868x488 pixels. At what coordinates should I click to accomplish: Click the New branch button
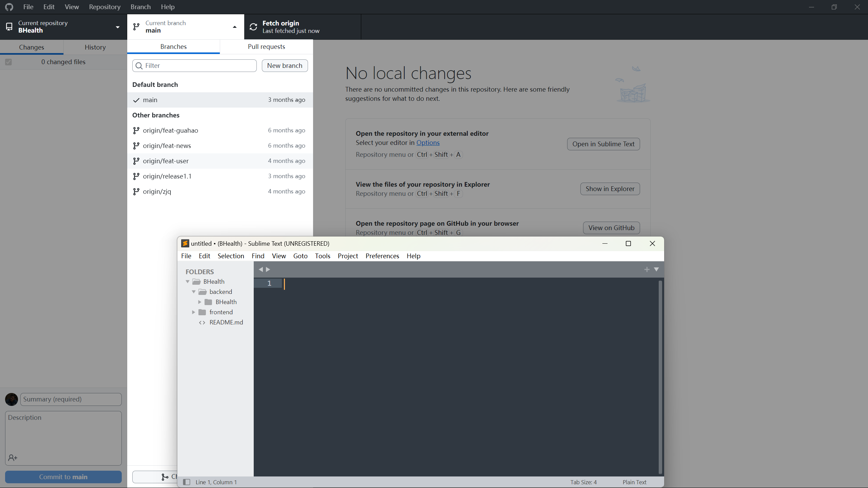coord(285,65)
